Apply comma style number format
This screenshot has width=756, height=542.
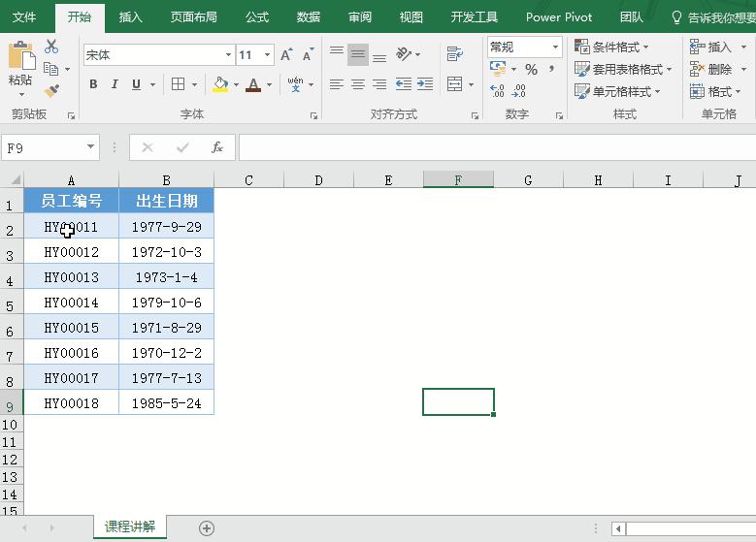551,70
